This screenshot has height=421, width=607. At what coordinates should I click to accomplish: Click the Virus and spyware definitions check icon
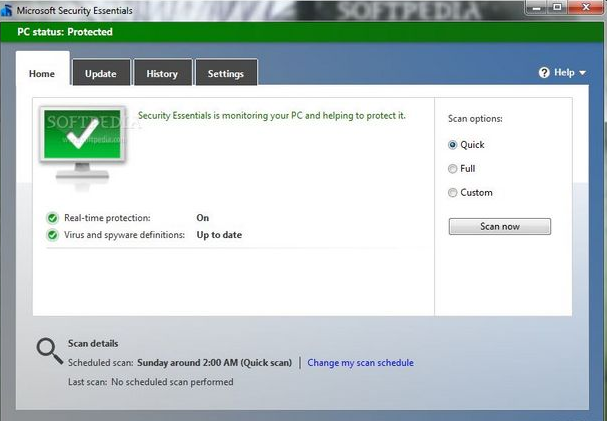point(52,235)
